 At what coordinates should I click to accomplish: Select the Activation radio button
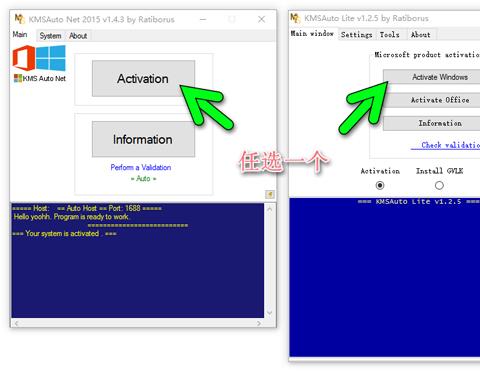click(x=380, y=185)
